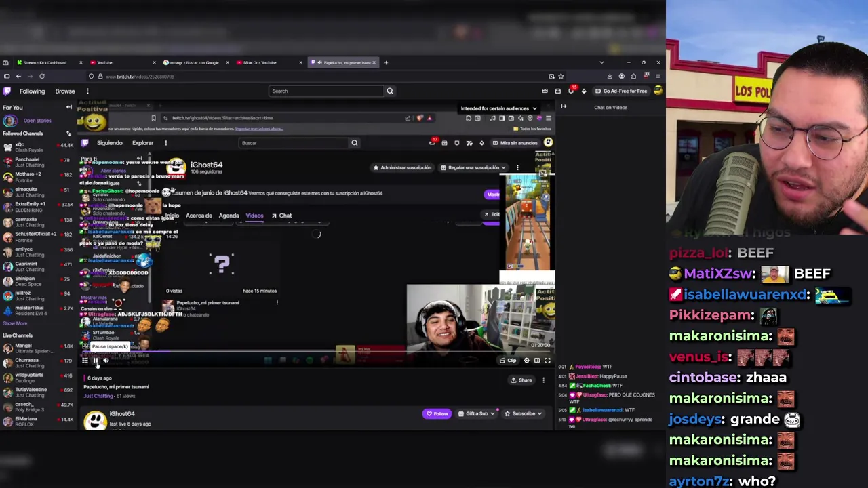Toggle fullscreen in video player
868x488 pixels.
click(547, 361)
